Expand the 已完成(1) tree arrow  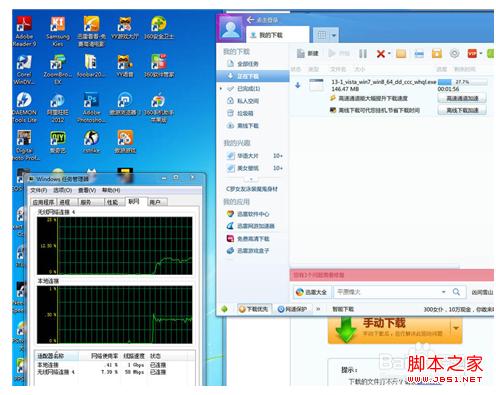pyautogui.click(x=221, y=89)
